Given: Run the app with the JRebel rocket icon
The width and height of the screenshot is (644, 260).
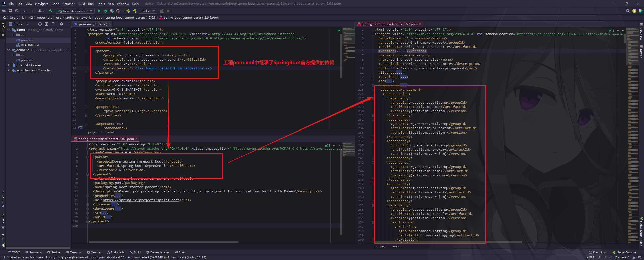Looking at the screenshot, I should click(128, 11).
